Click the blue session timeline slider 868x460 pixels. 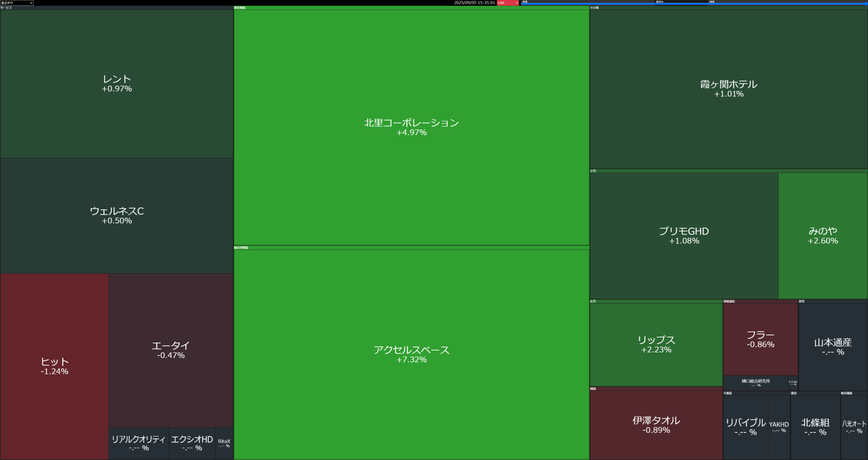click(694, 4)
